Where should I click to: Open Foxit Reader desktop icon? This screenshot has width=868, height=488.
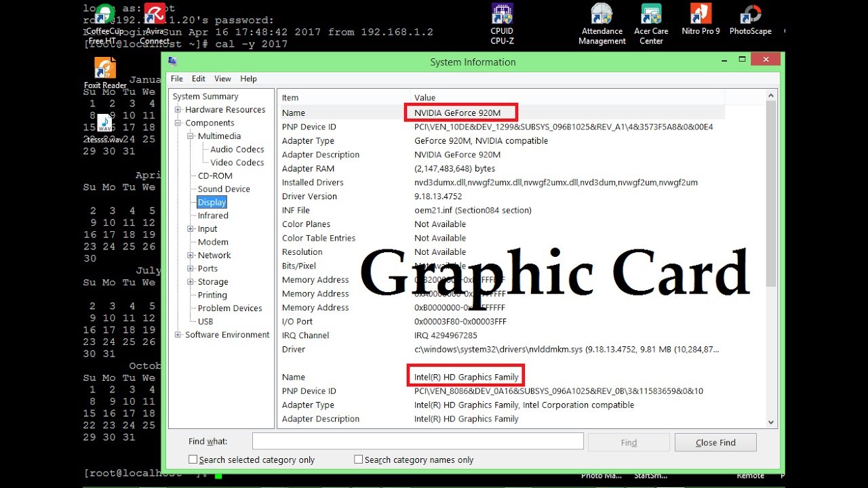point(105,73)
